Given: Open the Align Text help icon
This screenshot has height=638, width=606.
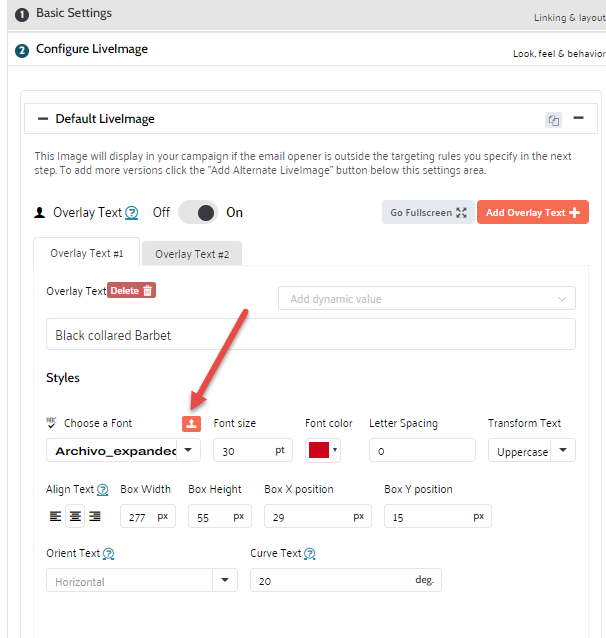Looking at the screenshot, I should (x=103, y=489).
